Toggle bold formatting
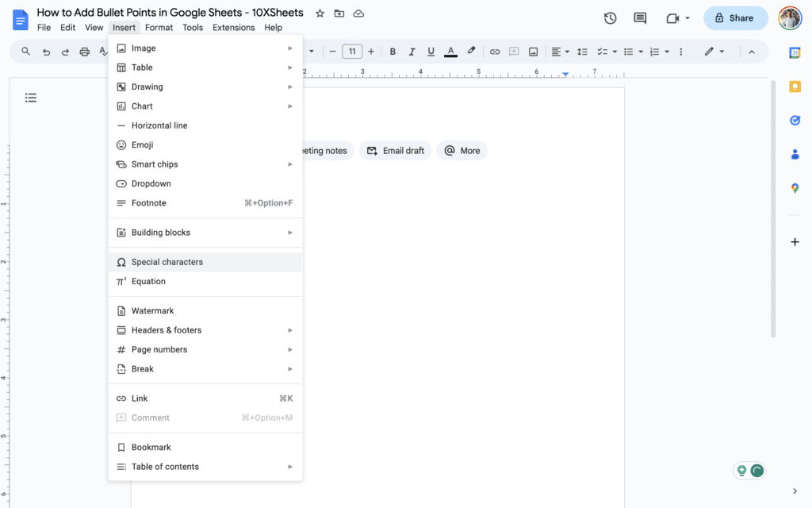812x508 pixels. click(x=393, y=51)
